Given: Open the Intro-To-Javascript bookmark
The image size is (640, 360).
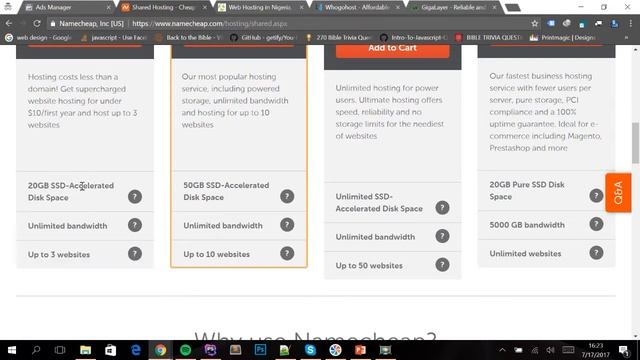Looking at the screenshot, I should (x=414, y=38).
